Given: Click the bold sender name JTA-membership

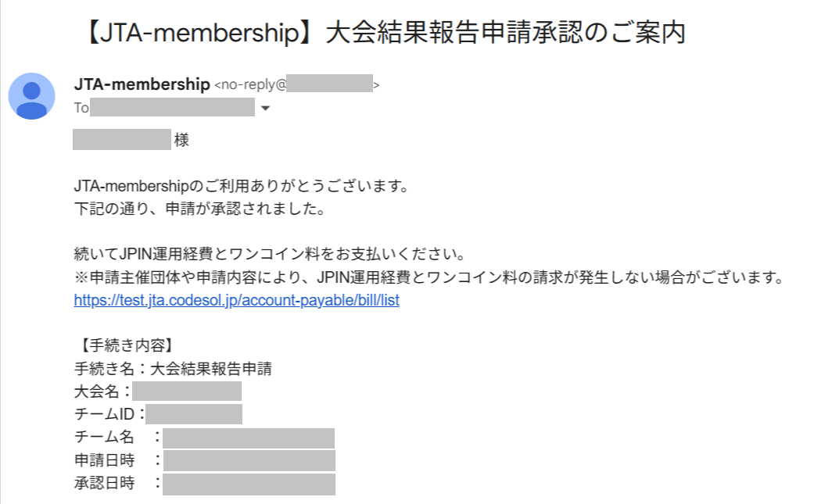Looking at the screenshot, I should point(142,84).
